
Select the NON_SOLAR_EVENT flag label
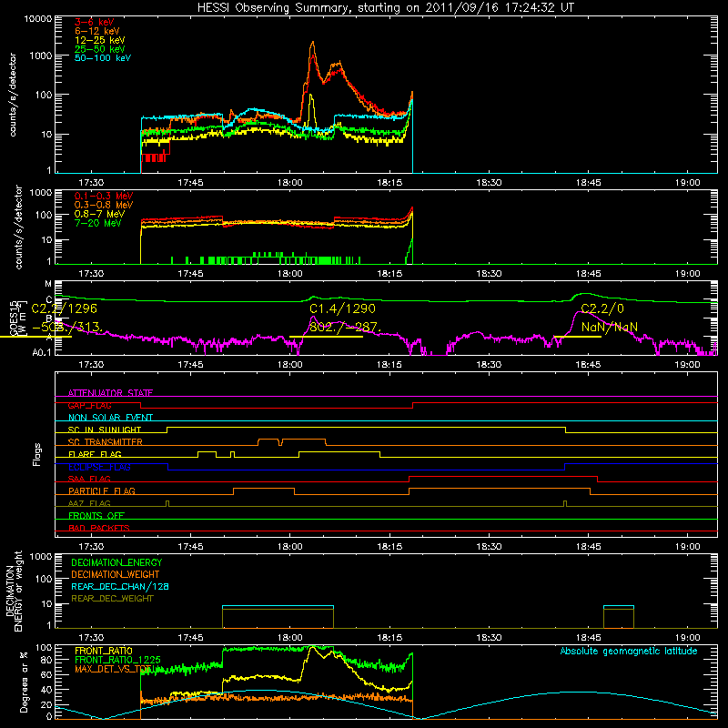110,418
